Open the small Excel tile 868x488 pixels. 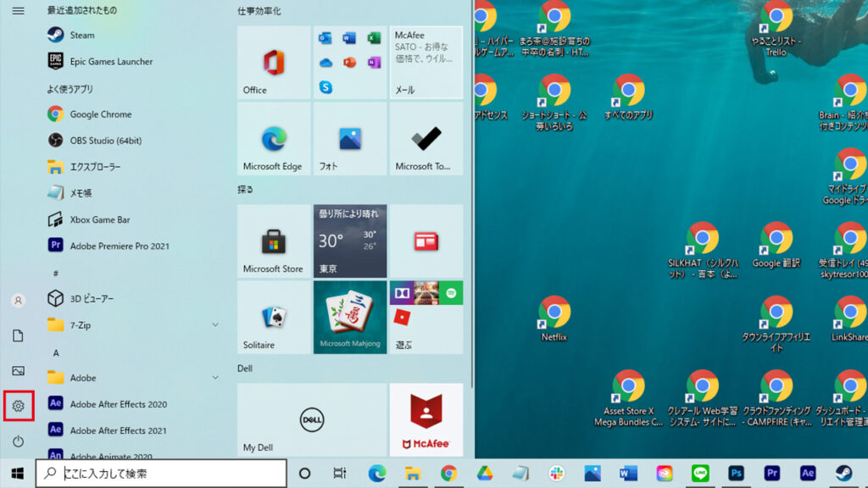pyautogui.click(x=374, y=37)
